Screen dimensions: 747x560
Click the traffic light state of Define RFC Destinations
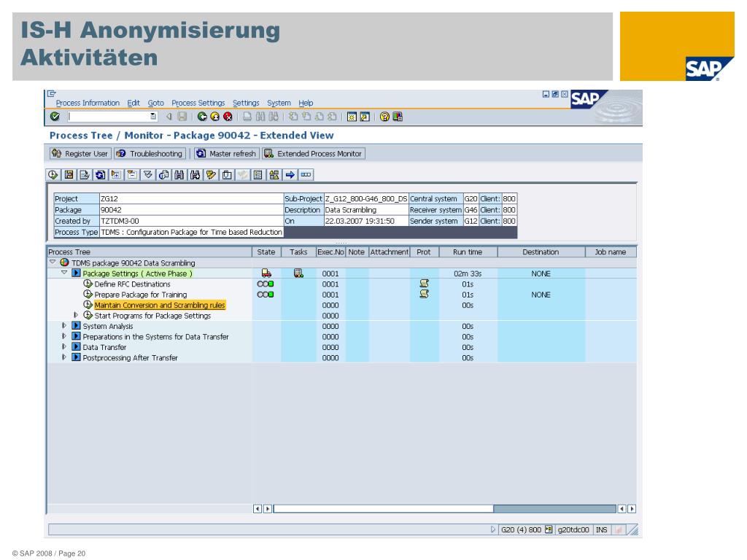tap(266, 284)
